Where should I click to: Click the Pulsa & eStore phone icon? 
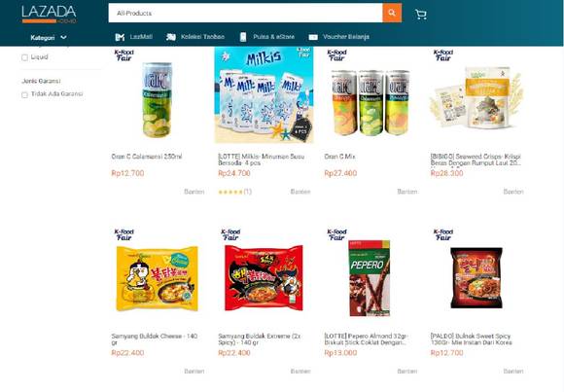tap(243, 37)
